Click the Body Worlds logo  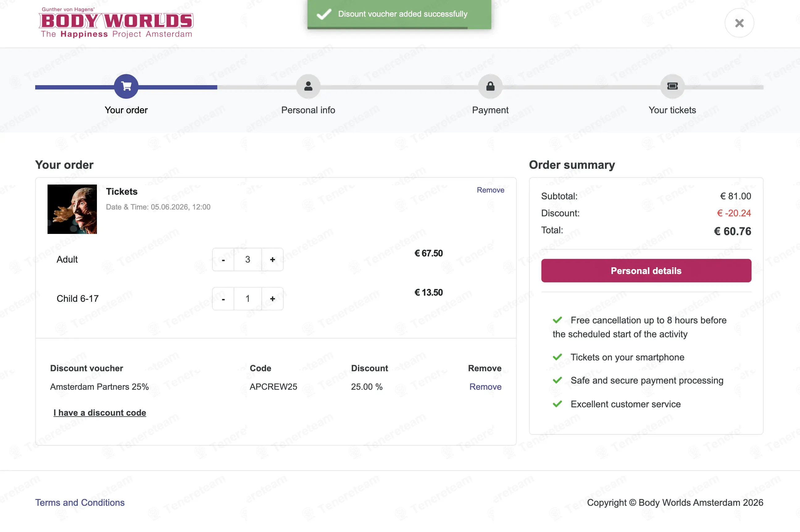tap(116, 23)
